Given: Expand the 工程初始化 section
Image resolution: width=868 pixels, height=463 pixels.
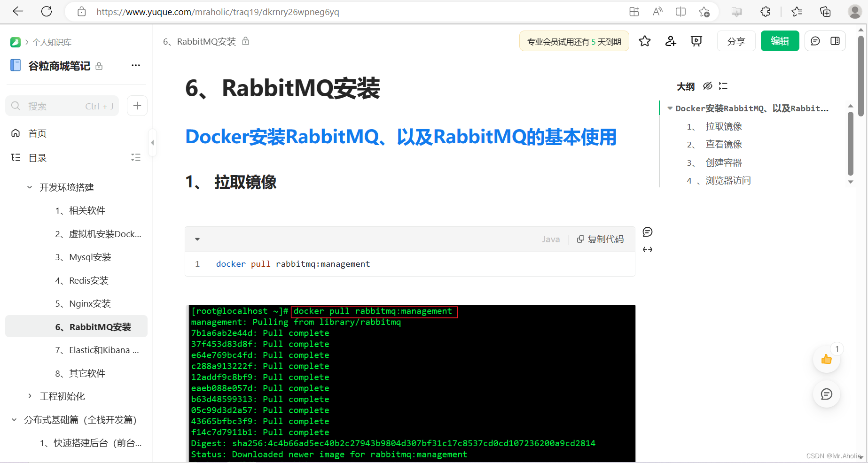Looking at the screenshot, I should coord(29,396).
